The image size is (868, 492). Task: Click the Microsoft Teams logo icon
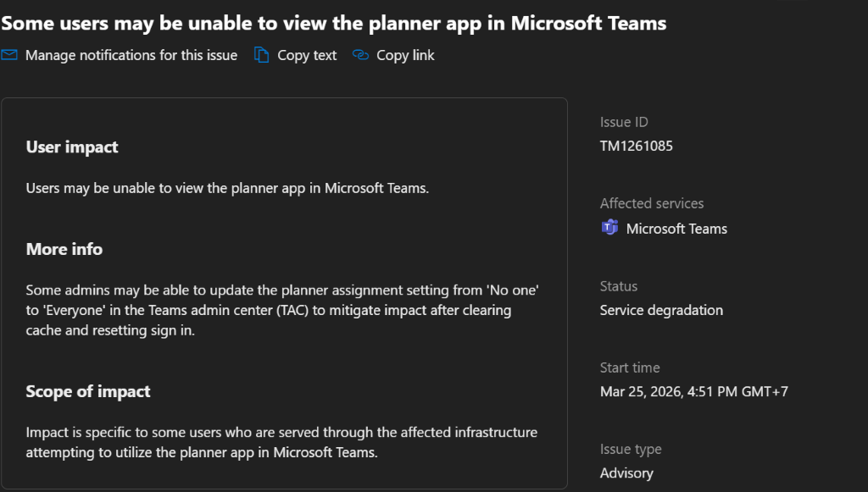[609, 228]
